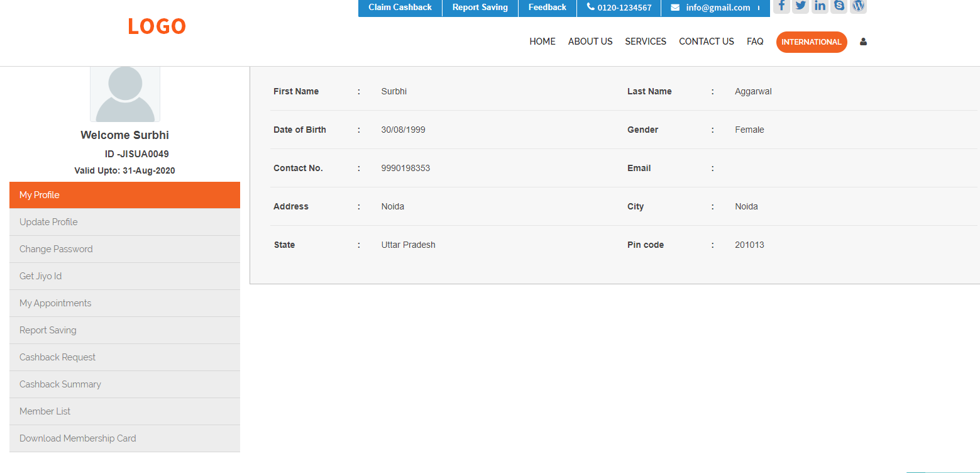
Task: Click Download Membership Card
Action: pyautogui.click(x=77, y=438)
